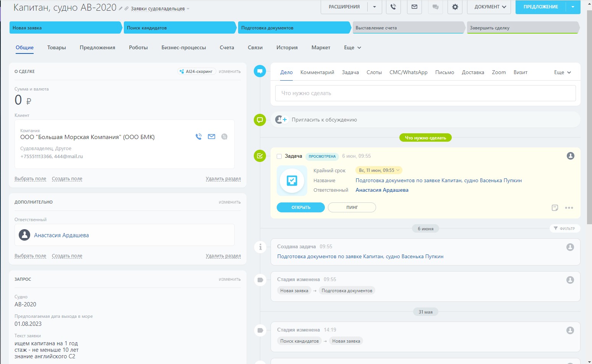Check the Задача completion checkbox
This screenshot has width=592, height=364.
[x=279, y=156]
